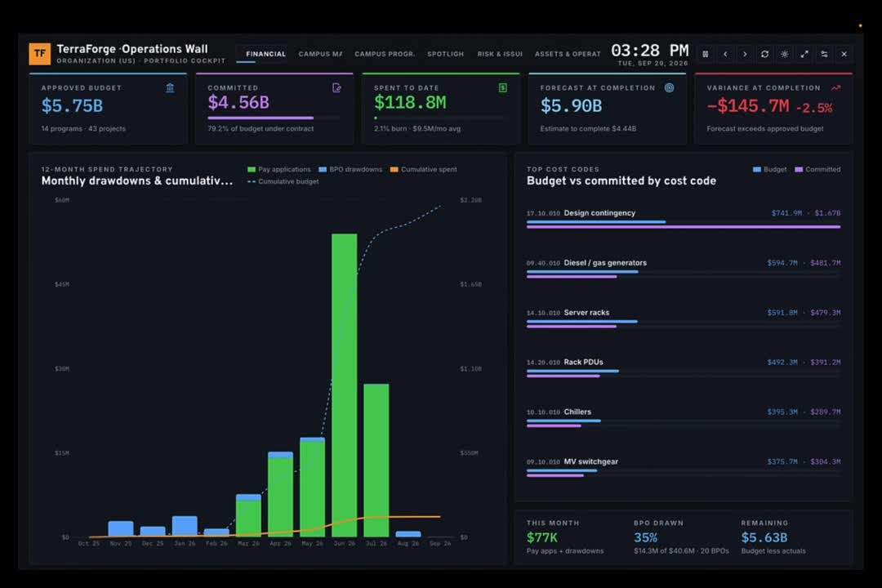Toggle Pay applications legend series
Viewport: 882px width, 588px height.
click(279, 169)
